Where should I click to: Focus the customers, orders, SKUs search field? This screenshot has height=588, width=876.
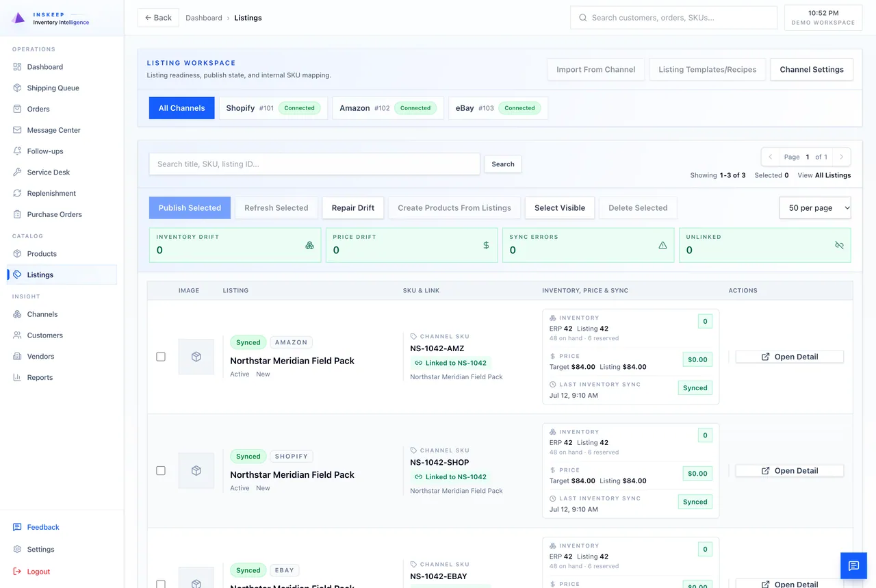(x=673, y=18)
